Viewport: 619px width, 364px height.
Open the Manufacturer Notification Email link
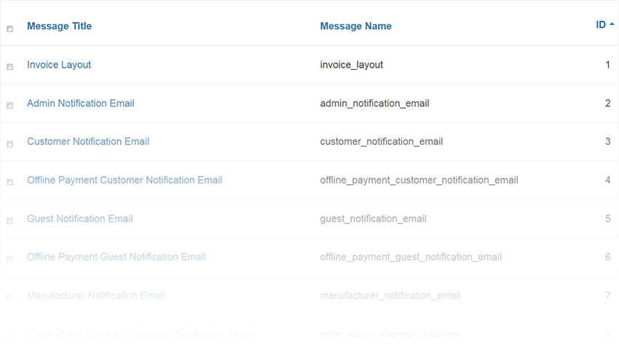coord(96,296)
